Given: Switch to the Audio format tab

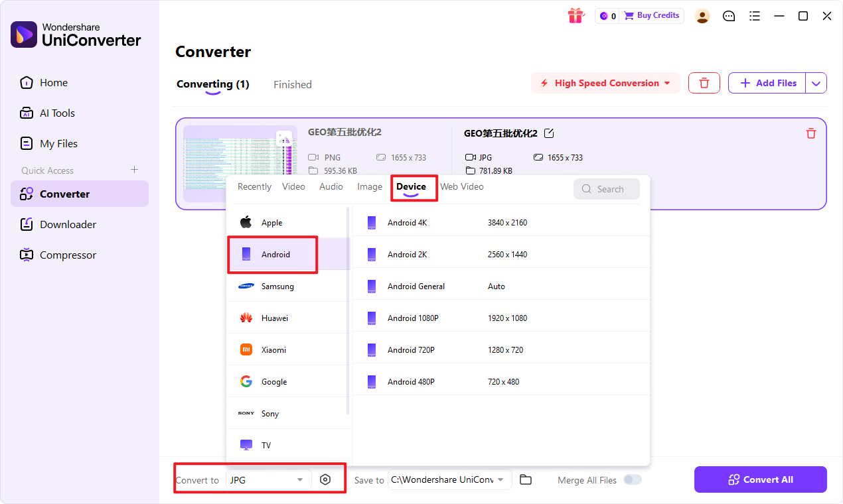Looking at the screenshot, I should click(x=331, y=187).
